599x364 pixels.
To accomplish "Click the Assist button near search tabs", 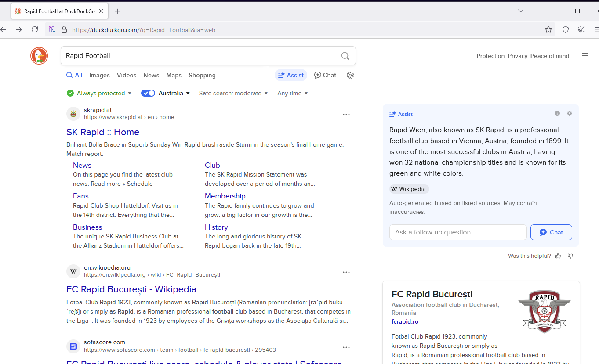I will [x=291, y=75].
